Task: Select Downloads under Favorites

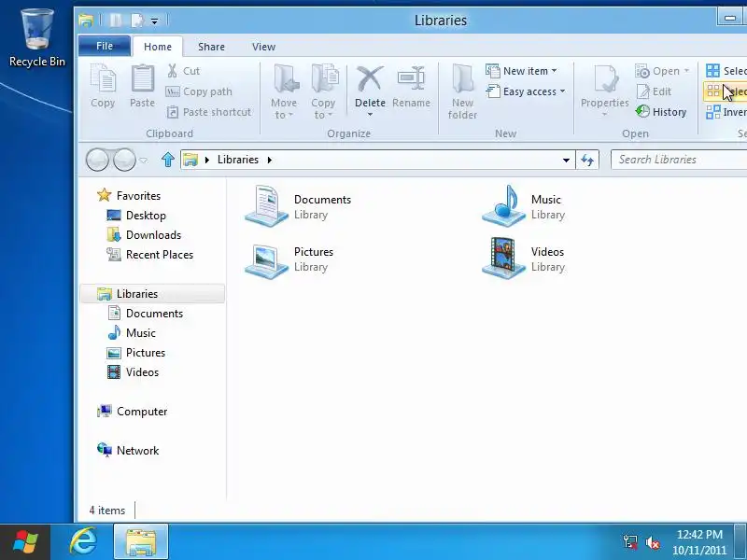Action: click(x=144, y=235)
